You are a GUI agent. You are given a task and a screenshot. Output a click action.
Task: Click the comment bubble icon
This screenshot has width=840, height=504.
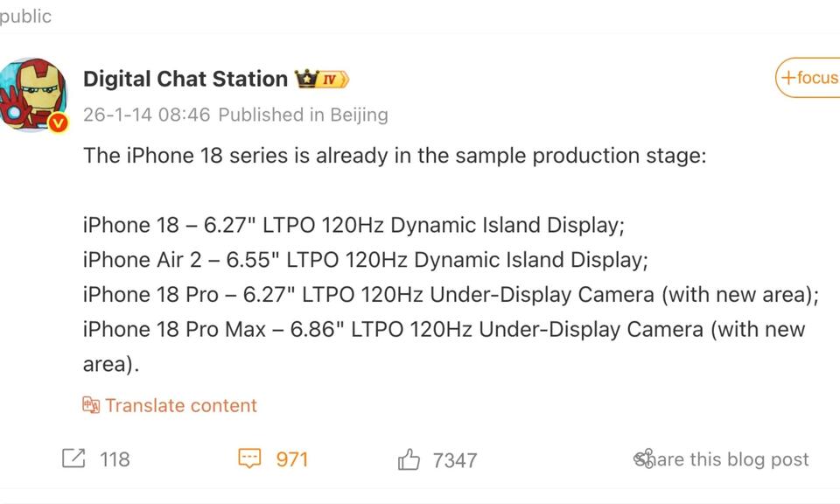(249, 458)
